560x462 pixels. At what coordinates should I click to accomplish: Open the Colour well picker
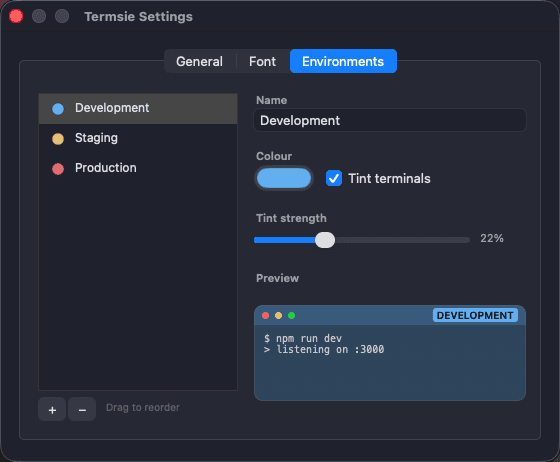click(x=284, y=178)
